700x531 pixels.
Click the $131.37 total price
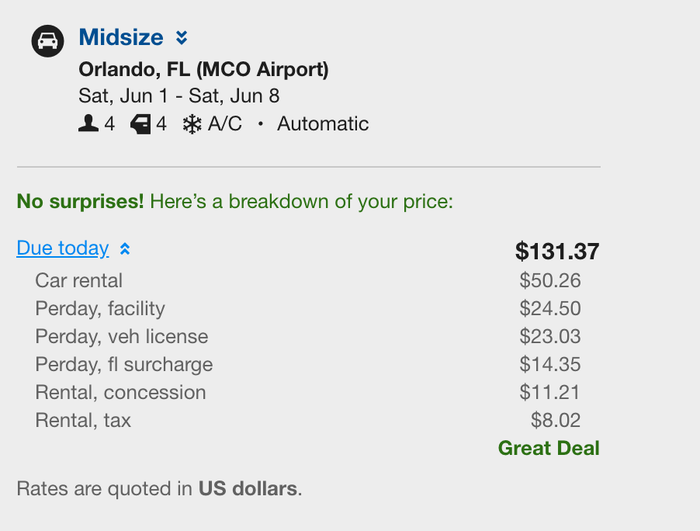click(557, 251)
